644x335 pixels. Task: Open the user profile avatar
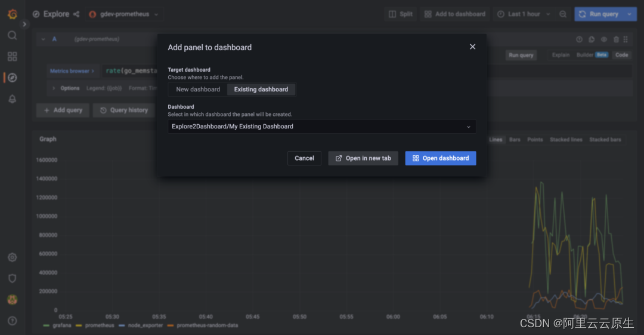[x=13, y=300]
